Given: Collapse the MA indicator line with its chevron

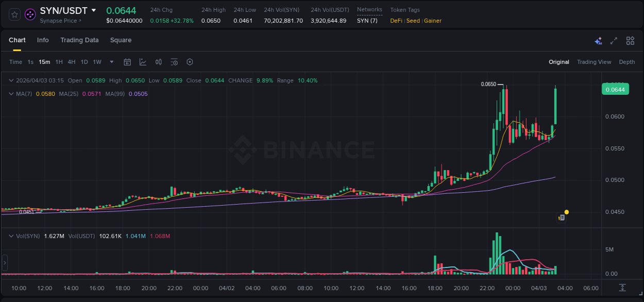Looking at the screenshot, I should coord(11,94).
